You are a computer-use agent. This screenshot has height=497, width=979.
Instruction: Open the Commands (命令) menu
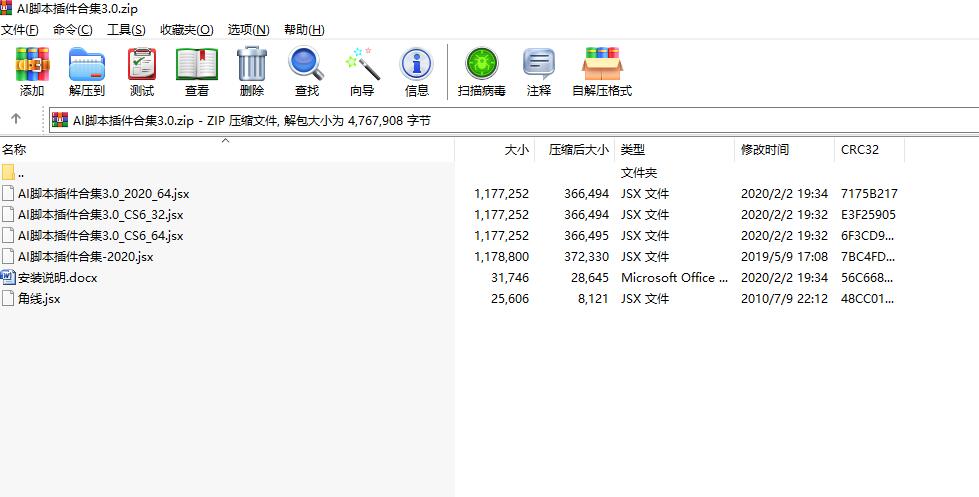[72, 29]
